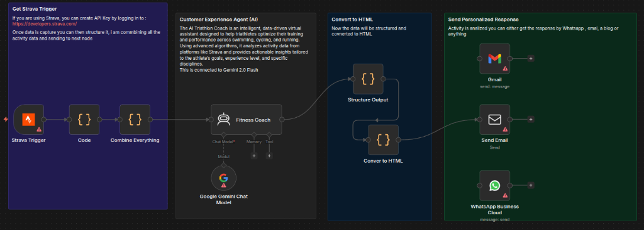Click the Structure Output node's output connector
This screenshot has width=644, height=230.
[384, 79]
